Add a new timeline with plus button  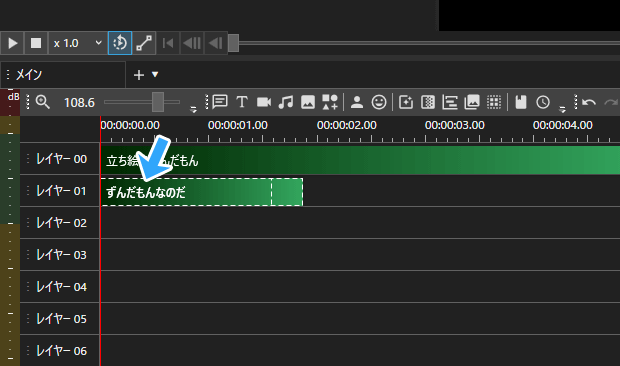click(138, 75)
